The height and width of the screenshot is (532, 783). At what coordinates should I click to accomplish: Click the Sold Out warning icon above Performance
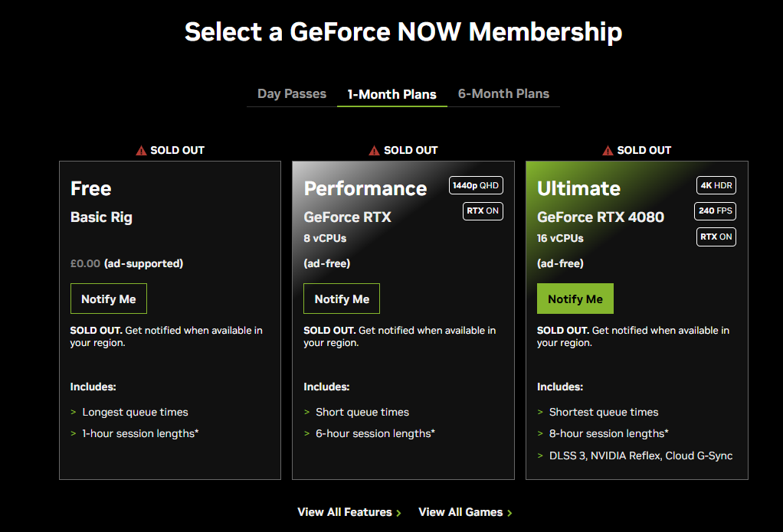pos(374,151)
